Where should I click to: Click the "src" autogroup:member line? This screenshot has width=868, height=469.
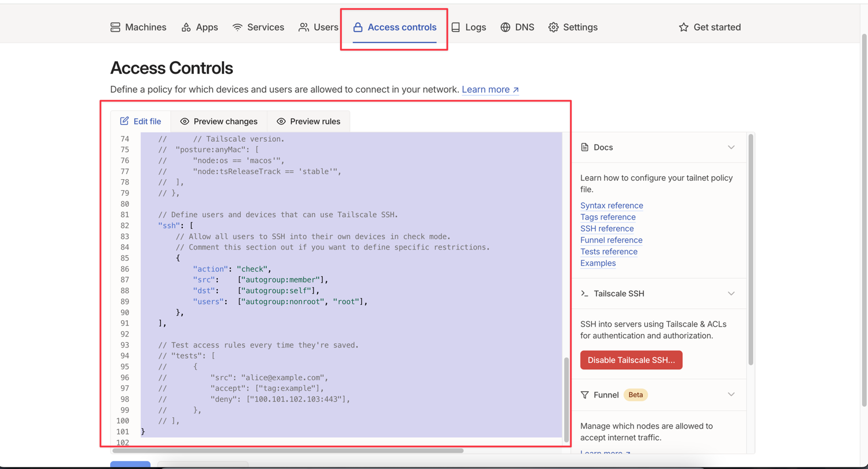[261, 280]
